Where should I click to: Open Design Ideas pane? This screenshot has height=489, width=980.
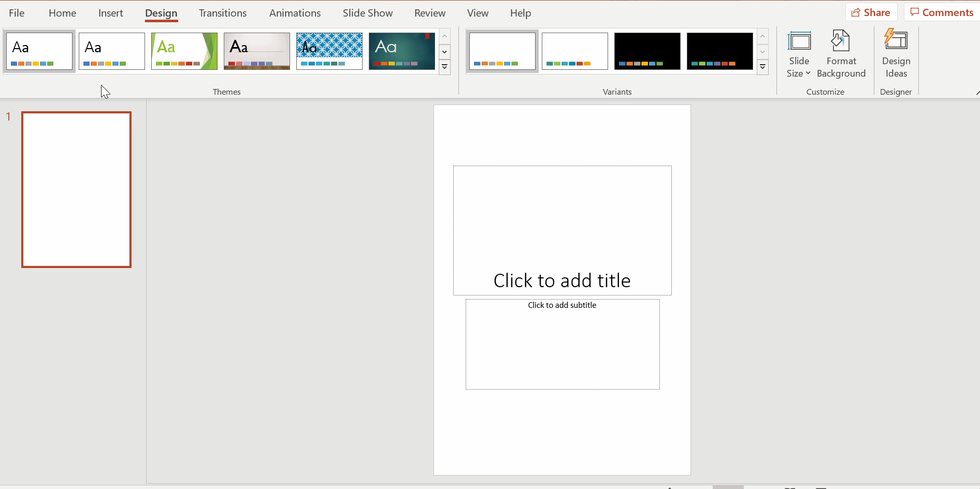coord(896,55)
